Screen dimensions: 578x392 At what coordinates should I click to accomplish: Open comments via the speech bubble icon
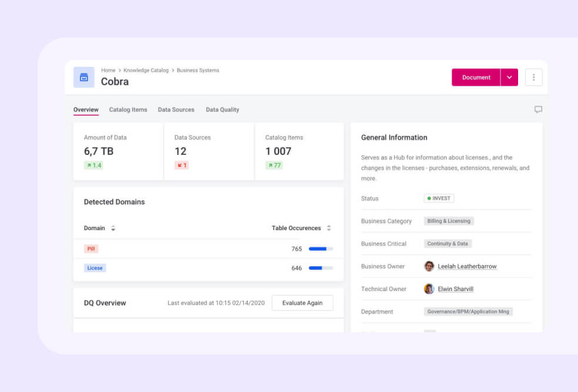tap(538, 109)
